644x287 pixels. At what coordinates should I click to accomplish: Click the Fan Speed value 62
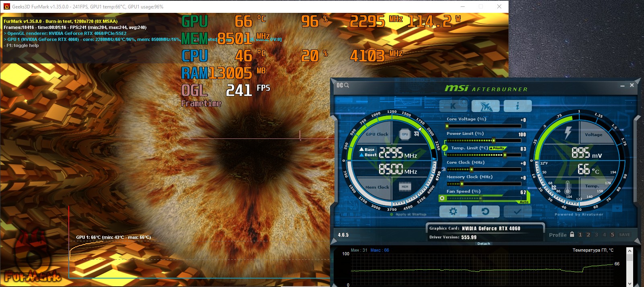tap(523, 192)
